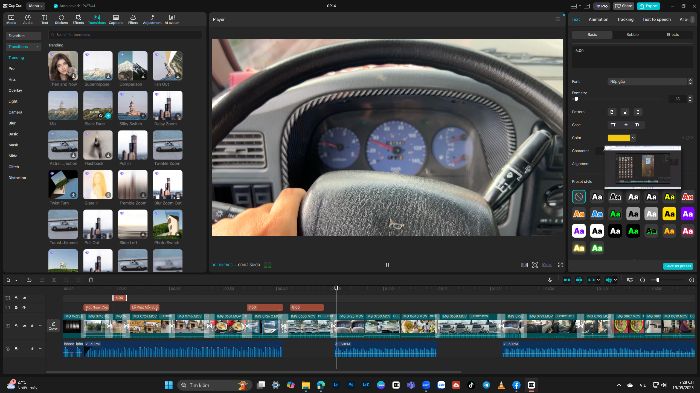Open the Media tab
The height and width of the screenshot is (393, 700).
[11, 19]
